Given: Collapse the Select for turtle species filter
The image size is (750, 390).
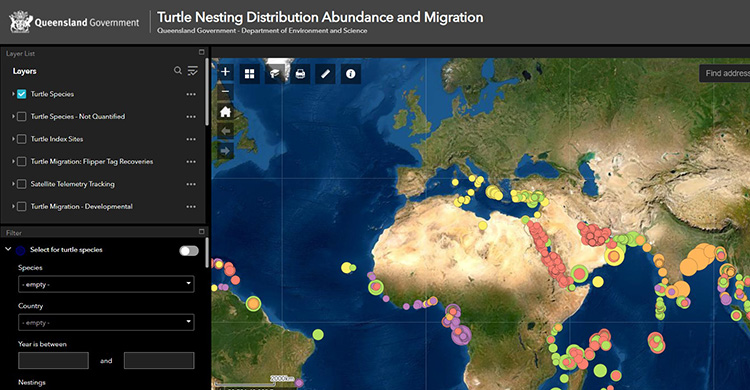Looking at the screenshot, I should [x=8, y=249].
